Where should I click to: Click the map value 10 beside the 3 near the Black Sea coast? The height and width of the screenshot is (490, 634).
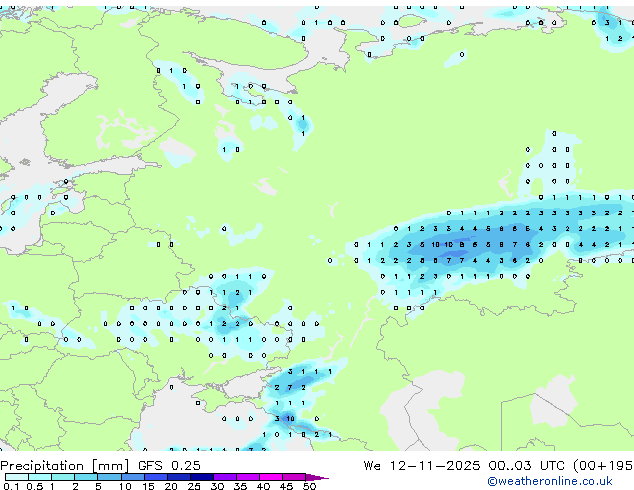(290, 418)
